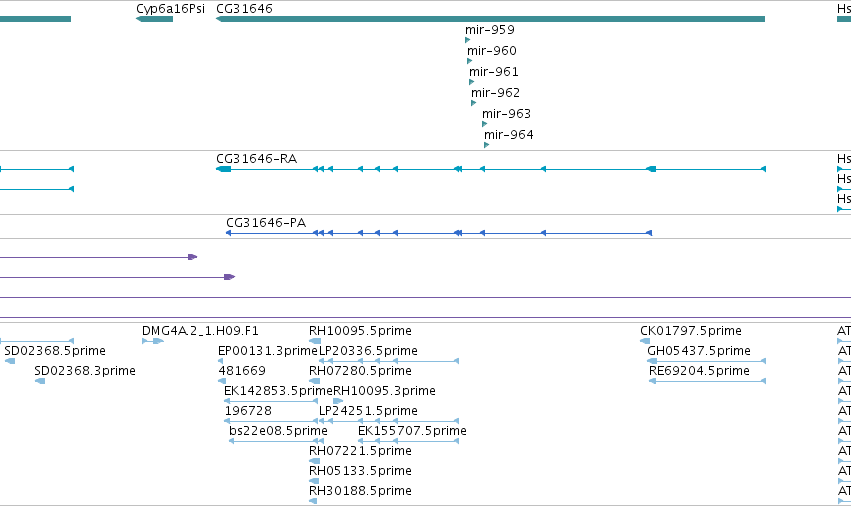The image size is (851, 506).
Task: Click the mir-963 arrow glyph
Action: tap(485, 124)
